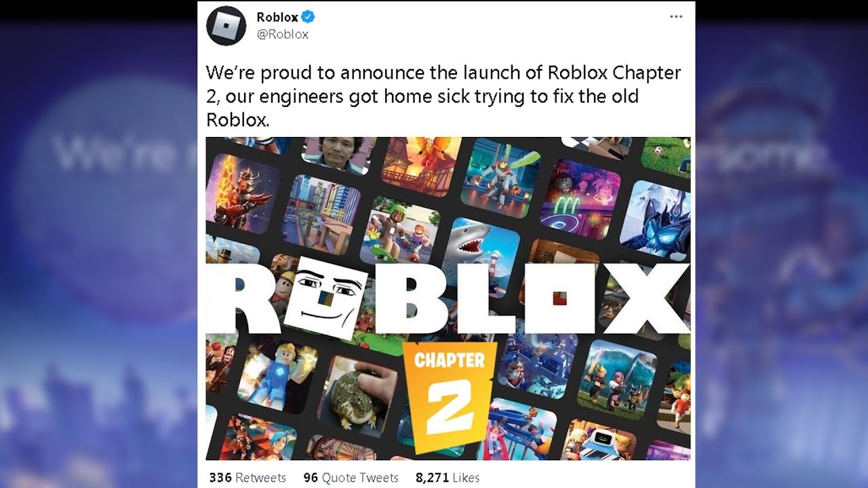Viewport: 868px width, 488px height.
Task: Open the 8,271 Likes list
Action: (448, 477)
